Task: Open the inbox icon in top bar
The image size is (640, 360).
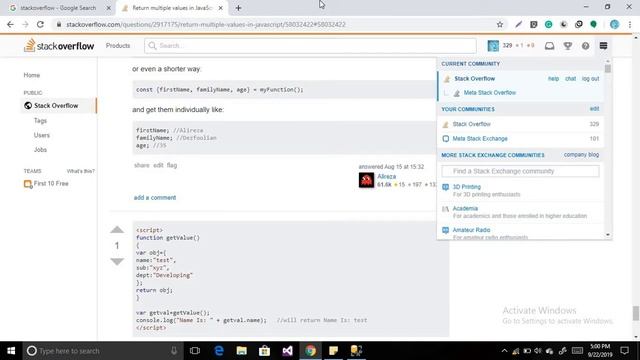Action: pyautogui.click(x=549, y=46)
